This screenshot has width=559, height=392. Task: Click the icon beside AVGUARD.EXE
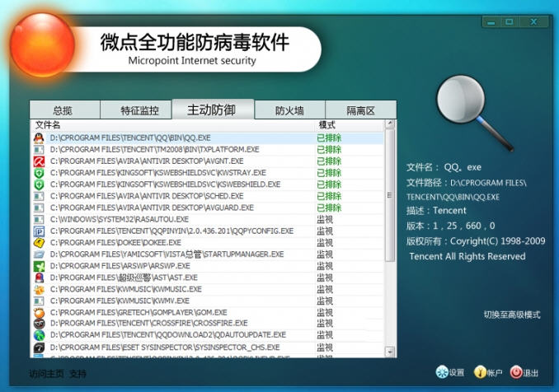point(39,208)
